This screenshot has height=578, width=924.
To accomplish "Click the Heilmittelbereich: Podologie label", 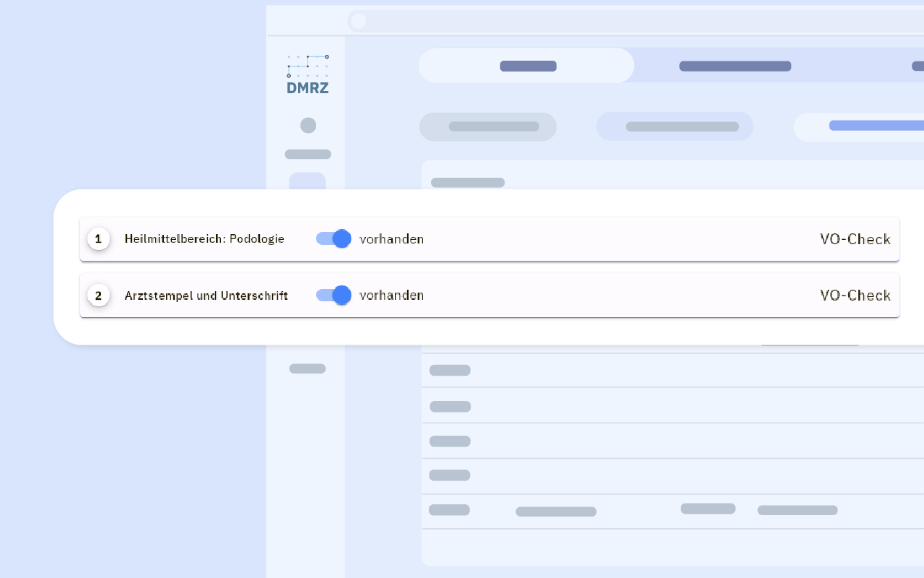I will tap(204, 238).
